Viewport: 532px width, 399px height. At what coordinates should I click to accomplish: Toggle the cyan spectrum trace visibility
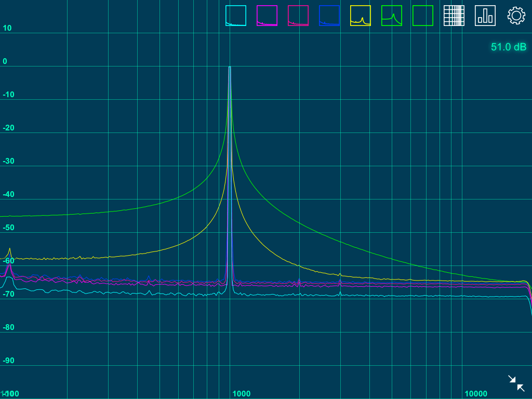[x=235, y=16]
